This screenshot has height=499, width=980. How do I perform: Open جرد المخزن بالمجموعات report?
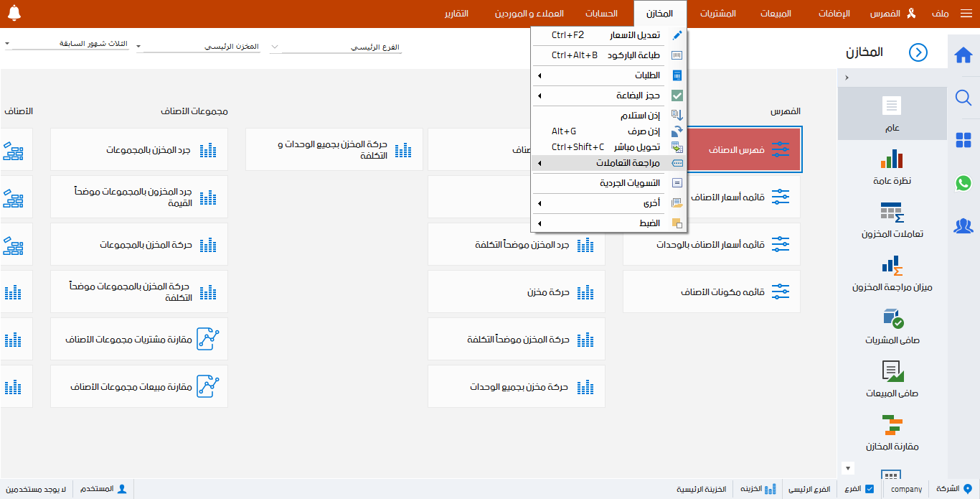coord(138,149)
